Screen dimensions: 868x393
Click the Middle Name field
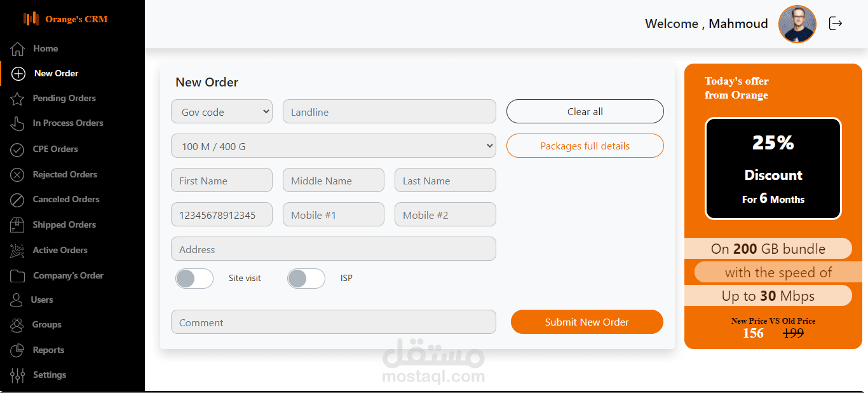(x=334, y=180)
